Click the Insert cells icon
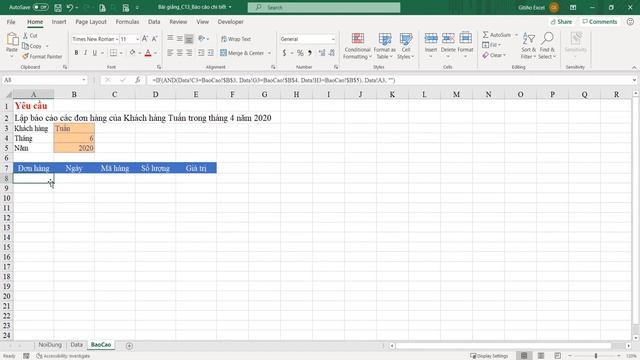640x360 pixels. point(431,38)
